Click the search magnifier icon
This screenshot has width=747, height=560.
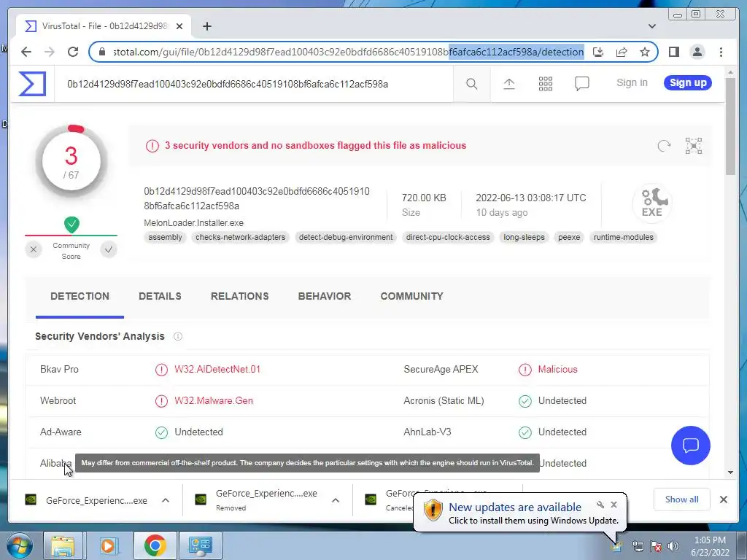(472, 85)
